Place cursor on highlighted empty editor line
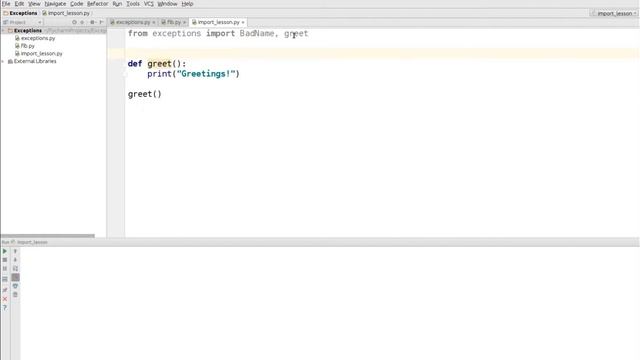Screen dimensions: 640x360 [x=382, y=53]
